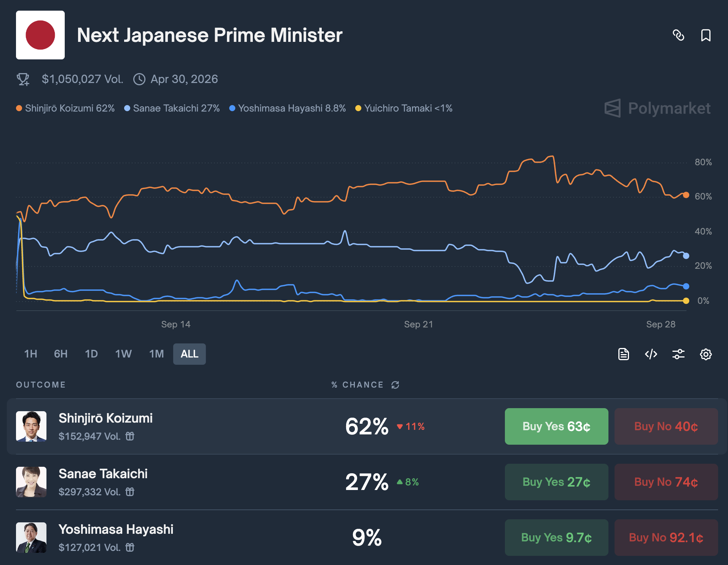Open chart settings gear icon
This screenshot has width=728, height=565.
(x=706, y=354)
